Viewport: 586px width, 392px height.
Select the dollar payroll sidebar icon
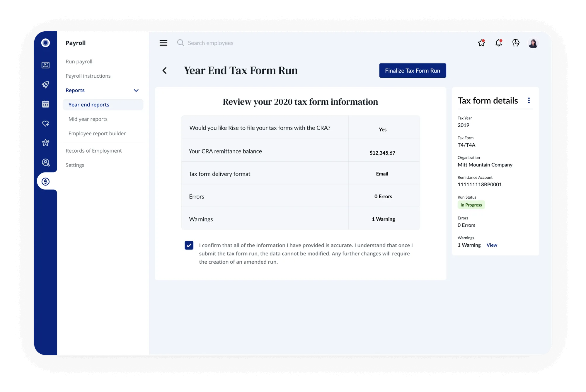(x=45, y=182)
